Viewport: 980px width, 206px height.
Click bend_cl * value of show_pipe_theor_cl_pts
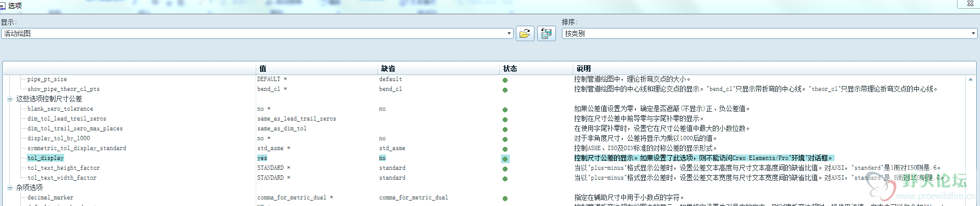tap(272, 89)
